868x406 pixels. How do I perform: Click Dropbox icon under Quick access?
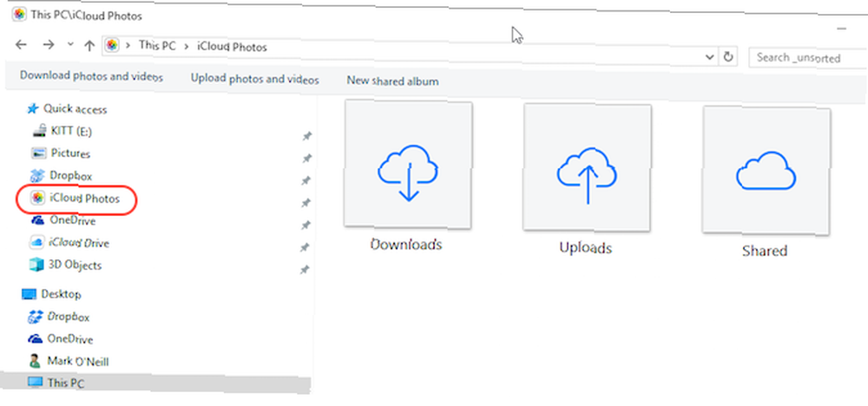click(37, 176)
